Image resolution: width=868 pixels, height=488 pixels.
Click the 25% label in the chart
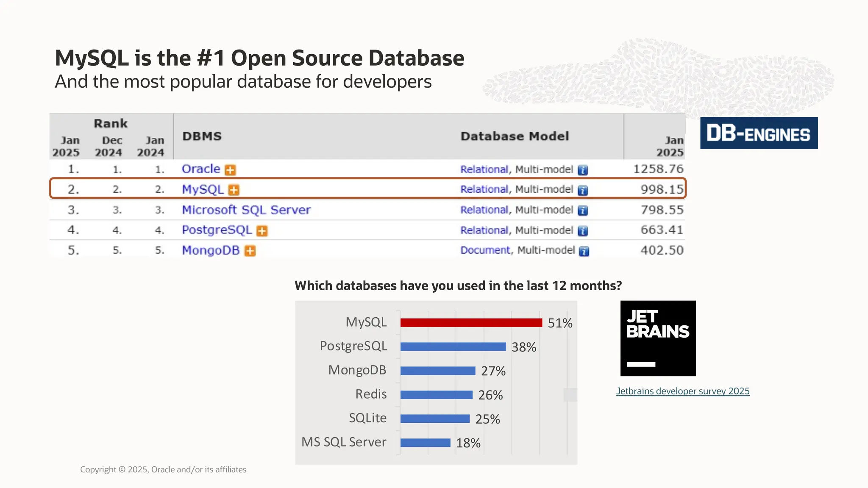487,419
